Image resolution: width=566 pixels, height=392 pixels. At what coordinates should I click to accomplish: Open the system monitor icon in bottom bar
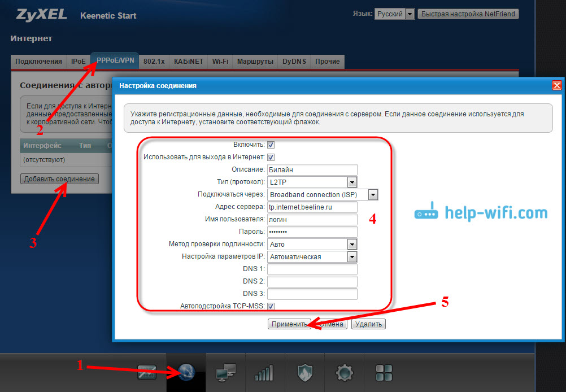click(146, 373)
